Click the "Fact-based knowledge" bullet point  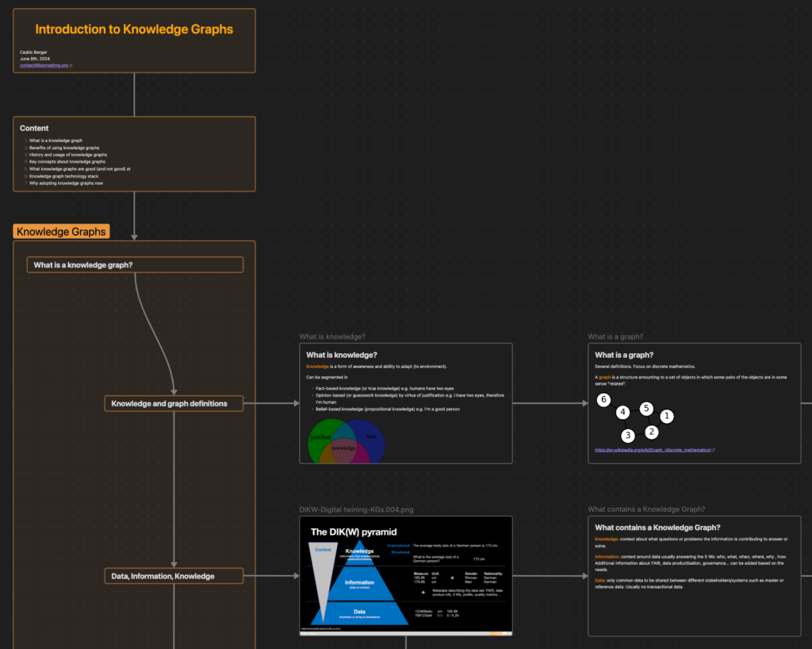pos(385,389)
